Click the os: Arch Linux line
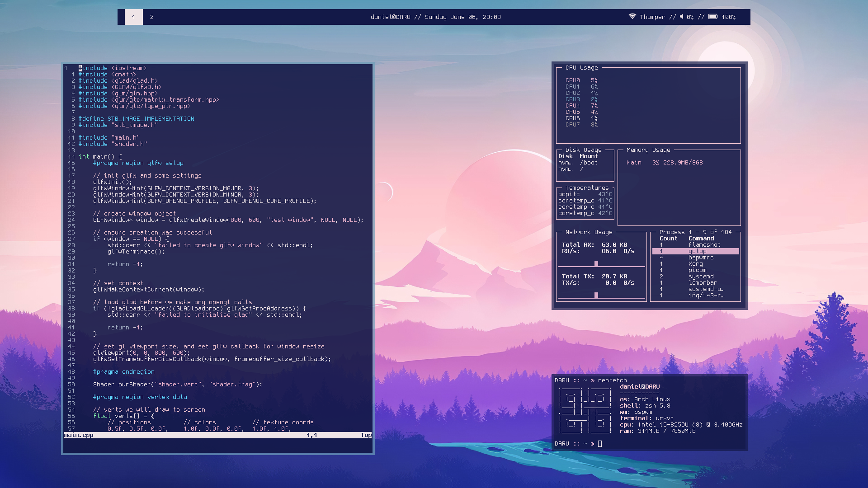This screenshot has height=488, width=868. [x=645, y=399]
